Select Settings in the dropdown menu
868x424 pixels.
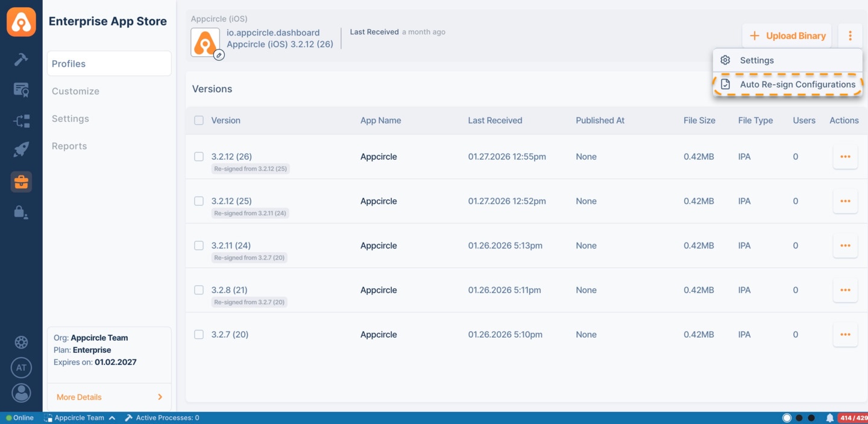point(757,60)
